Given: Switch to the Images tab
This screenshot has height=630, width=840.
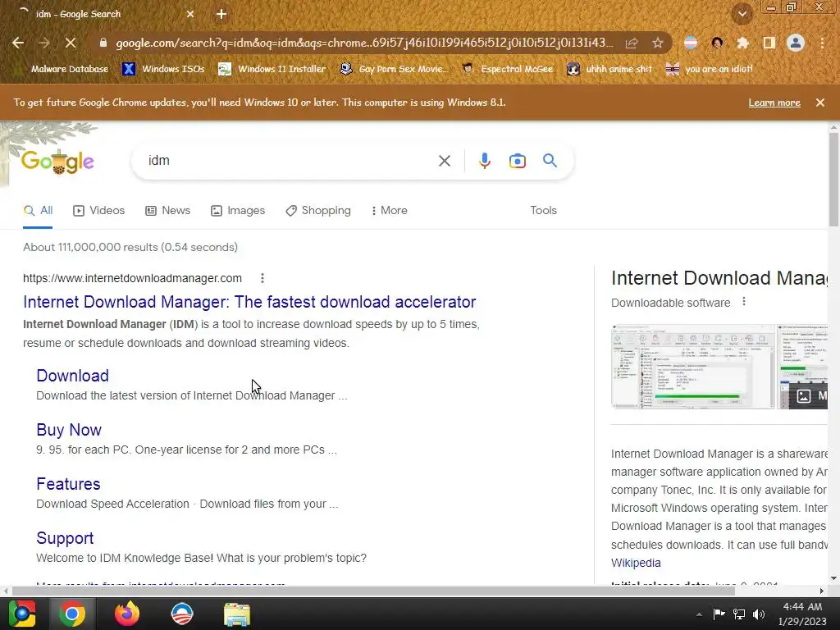Looking at the screenshot, I should [238, 211].
